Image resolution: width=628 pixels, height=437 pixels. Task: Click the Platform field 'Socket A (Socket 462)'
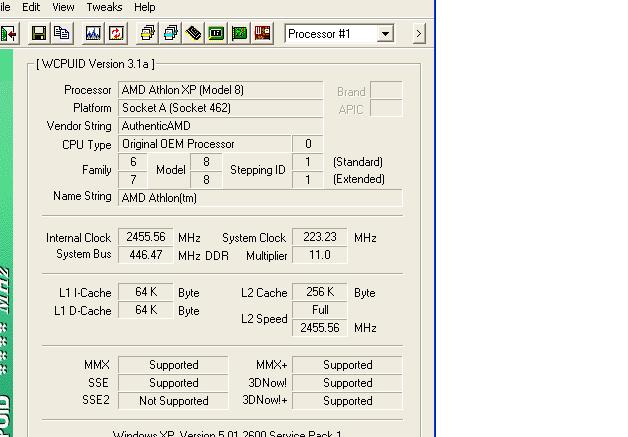click(x=220, y=108)
